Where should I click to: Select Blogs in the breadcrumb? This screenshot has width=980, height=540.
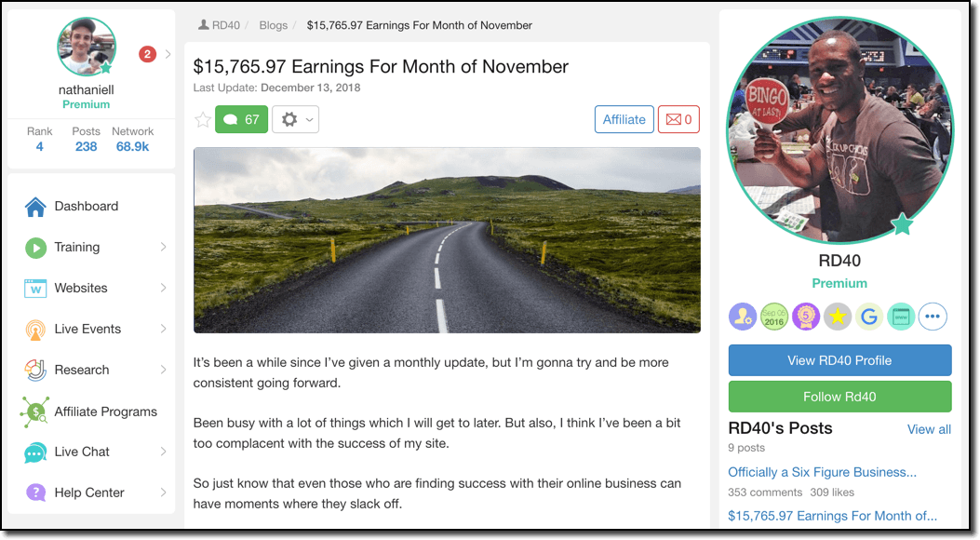coord(273,26)
